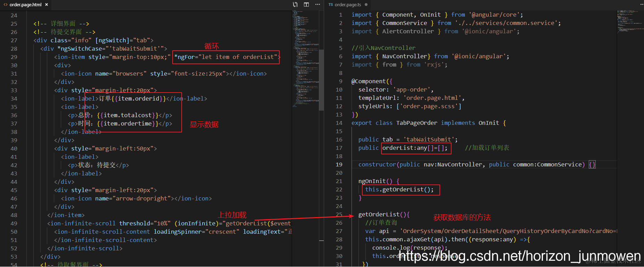This screenshot has width=644, height=267.
Task: Click the {{item.orderid}} binding
Action: pyautogui.click(x=139, y=98)
